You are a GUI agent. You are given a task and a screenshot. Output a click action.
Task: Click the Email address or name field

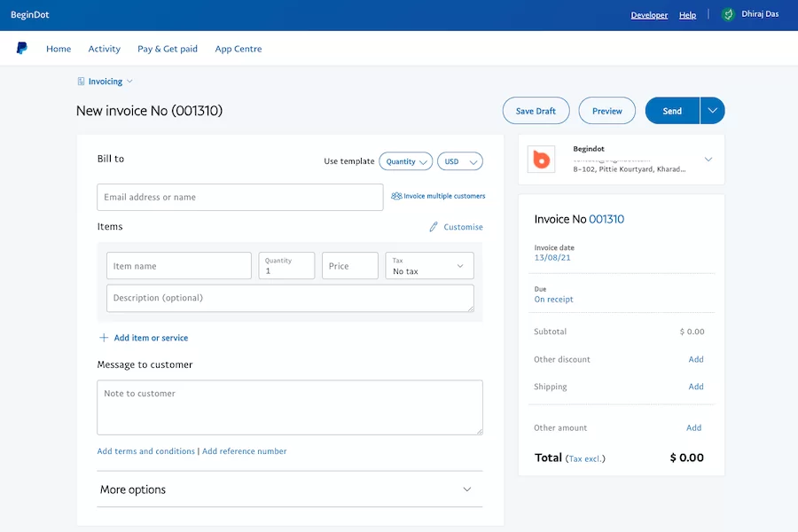240,197
